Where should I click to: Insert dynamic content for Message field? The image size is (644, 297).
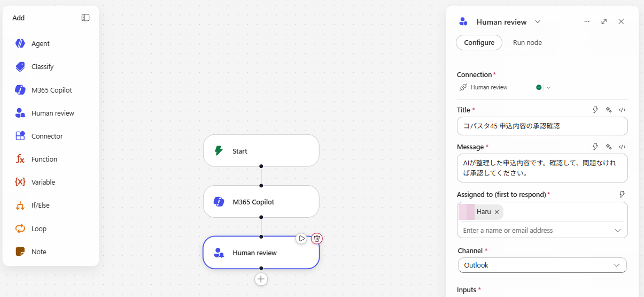(595, 147)
